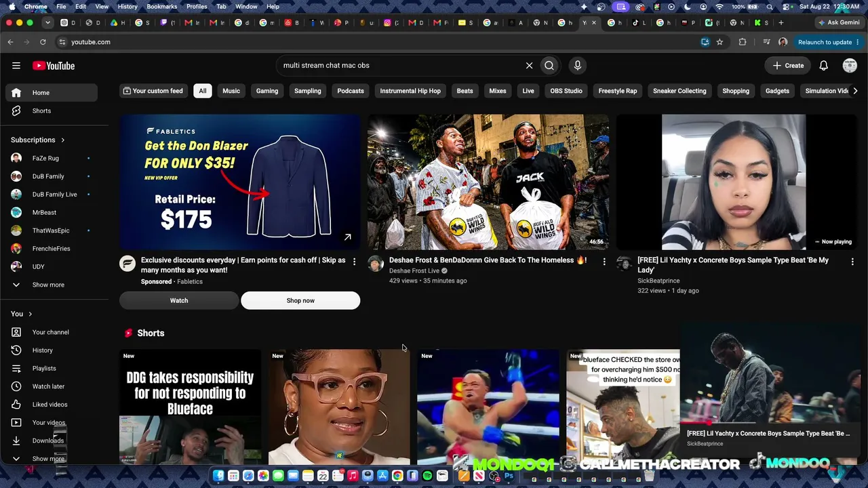The image size is (868, 488).
Task: Open the Apple menu
Action: (x=12, y=7)
